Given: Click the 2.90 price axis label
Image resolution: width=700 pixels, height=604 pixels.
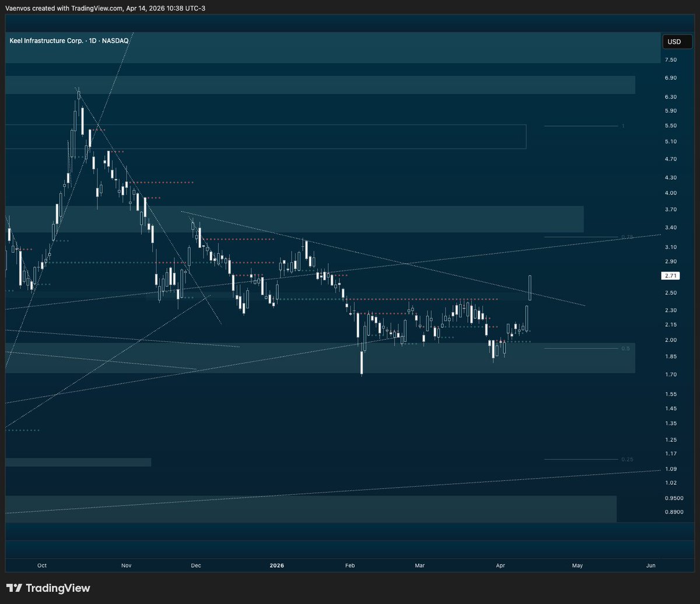Looking at the screenshot, I should point(670,262).
